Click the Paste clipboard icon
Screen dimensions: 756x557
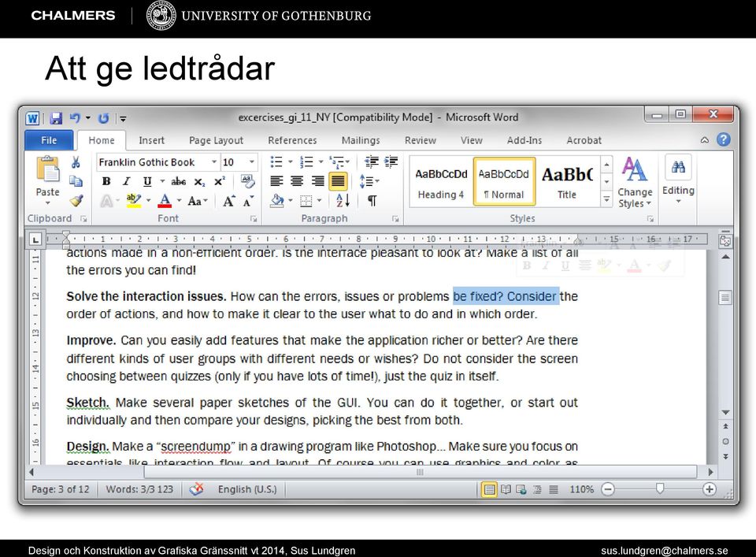coord(47,169)
